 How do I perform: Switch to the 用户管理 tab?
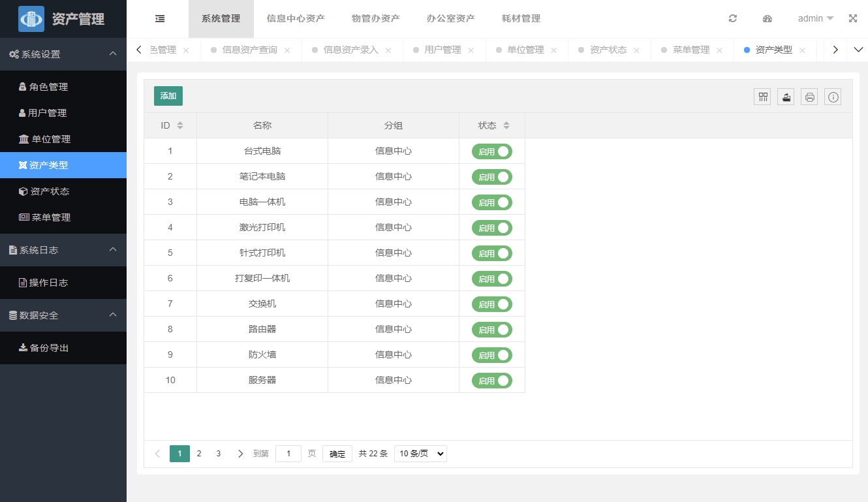tap(442, 50)
